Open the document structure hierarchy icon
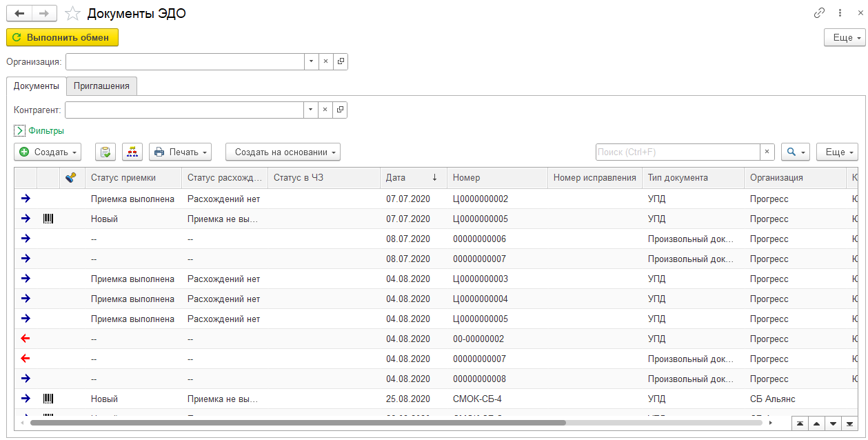Viewport: 868px width, 440px height. click(132, 152)
